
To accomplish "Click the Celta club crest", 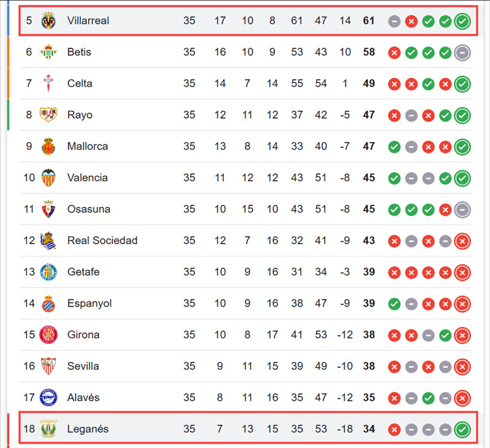I will [x=48, y=83].
